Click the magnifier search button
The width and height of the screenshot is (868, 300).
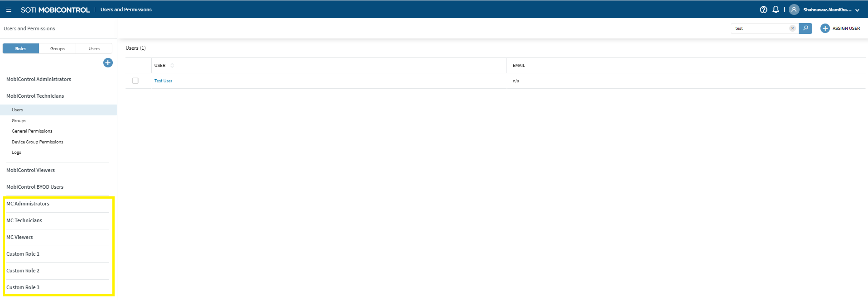coord(805,29)
